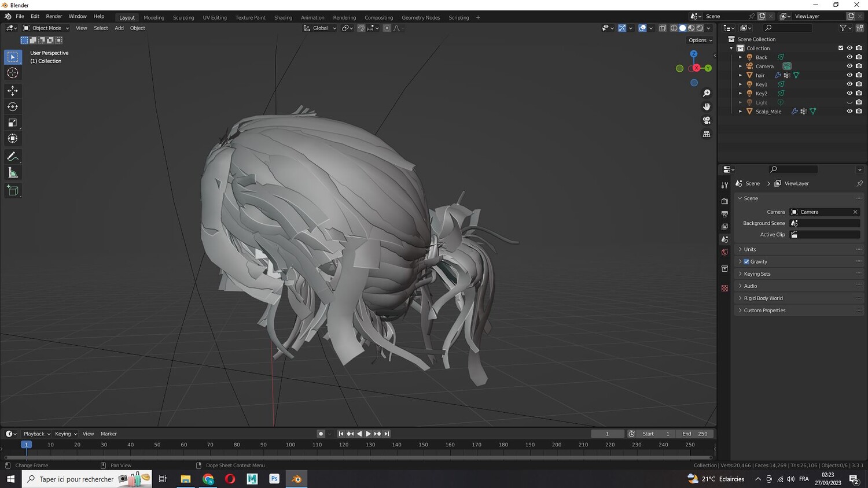Switch perspective/orthographic with the grid icon
The width and height of the screenshot is (868, 488).
tap(707, 134)
